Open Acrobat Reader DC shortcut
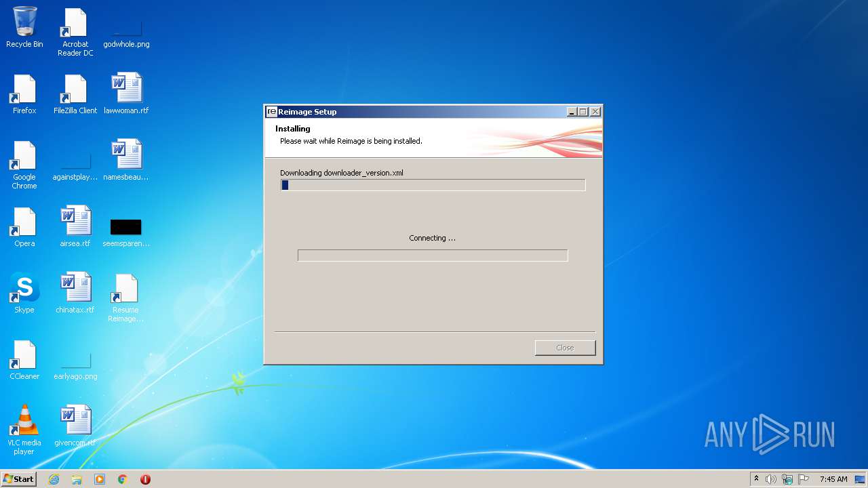The width and height of the screenshot is (868, 488). (75, 33)
